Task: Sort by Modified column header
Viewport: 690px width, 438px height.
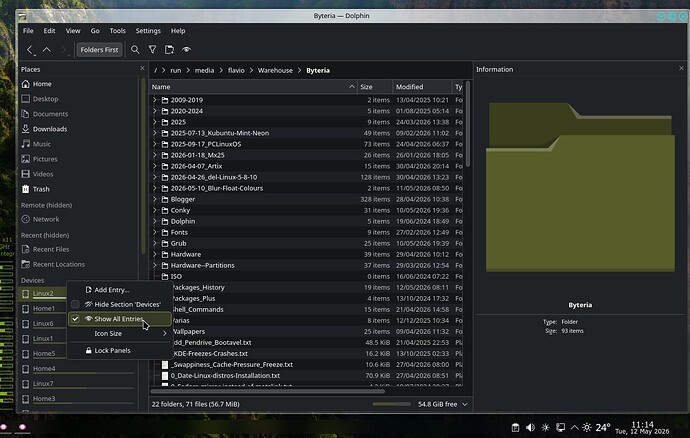Action: pos(422,87)
